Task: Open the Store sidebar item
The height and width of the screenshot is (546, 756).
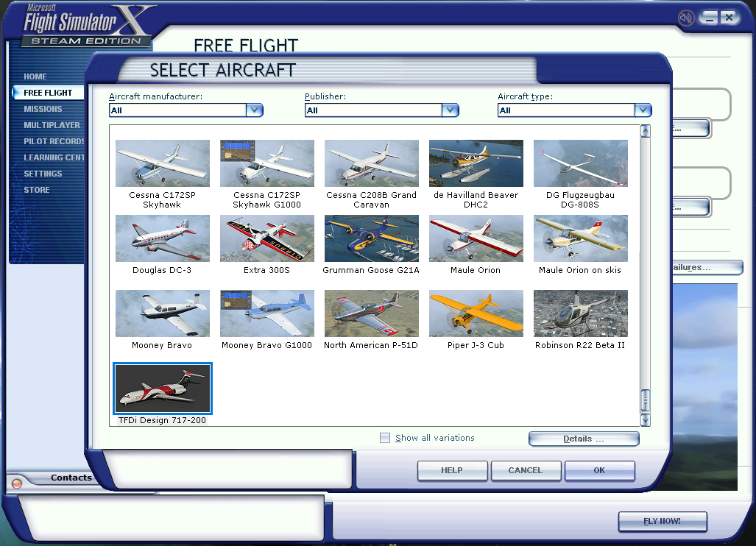Action: tap(37, 190)
